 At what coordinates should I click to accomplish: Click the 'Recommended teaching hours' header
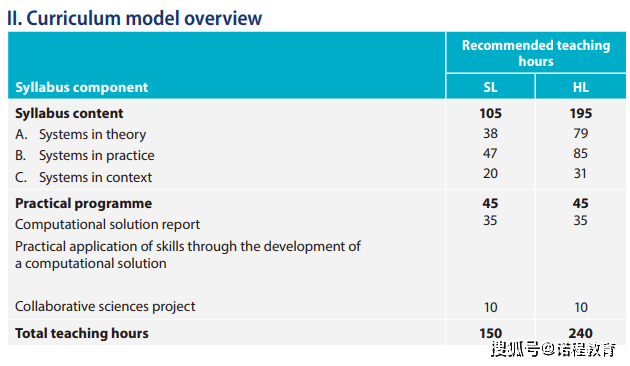[x=536, y=53]
